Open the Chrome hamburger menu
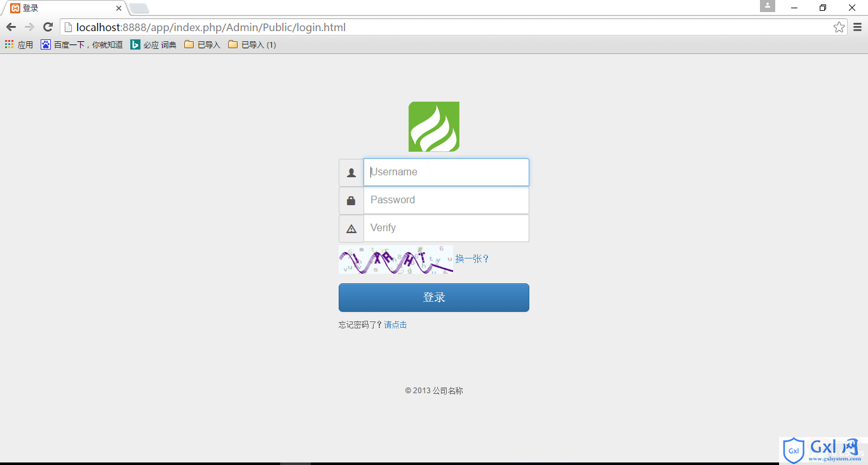The width and height of the screenshot is (868, 465). [857, 27]
